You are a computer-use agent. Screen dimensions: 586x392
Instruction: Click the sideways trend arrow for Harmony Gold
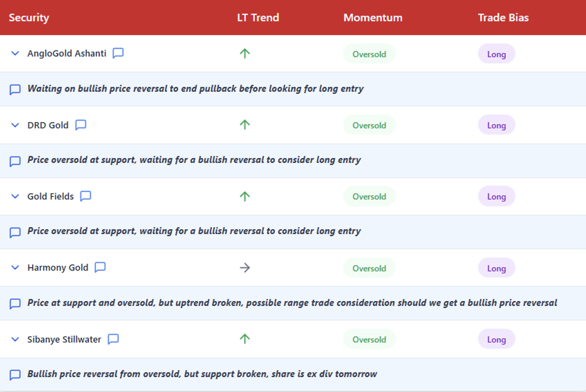(245, 268)
